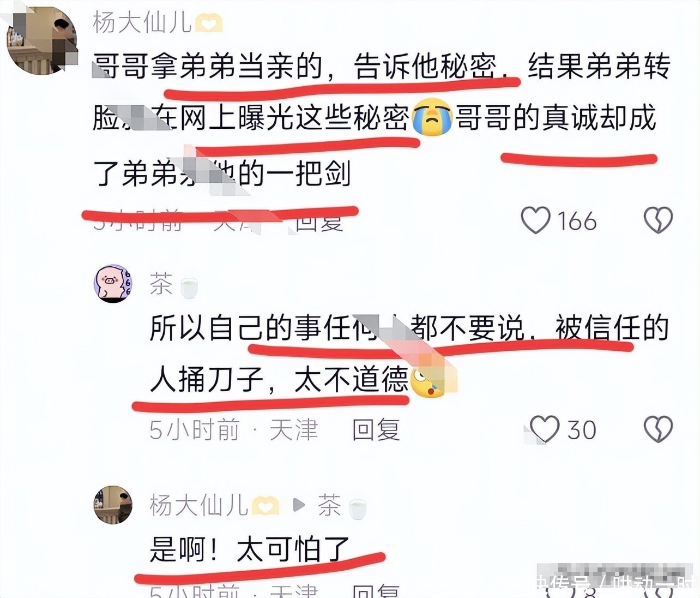
Task: Open 杨大仙儿 avatar on bottom reply
Action: tap(113, 505)
